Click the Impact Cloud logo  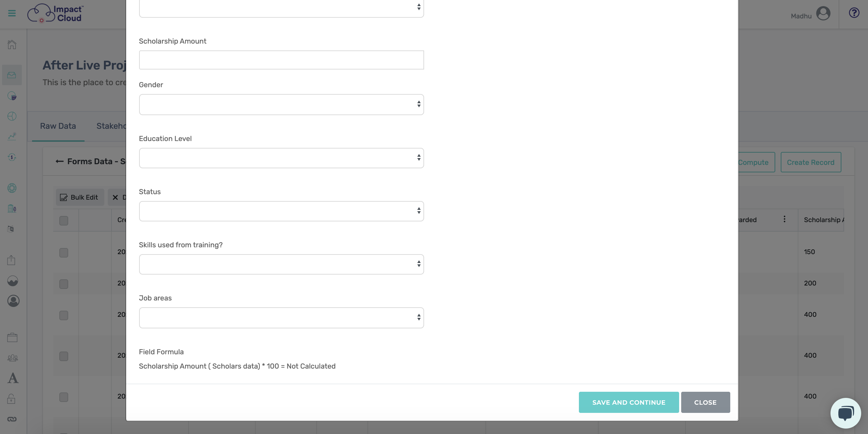coord(56,14)
